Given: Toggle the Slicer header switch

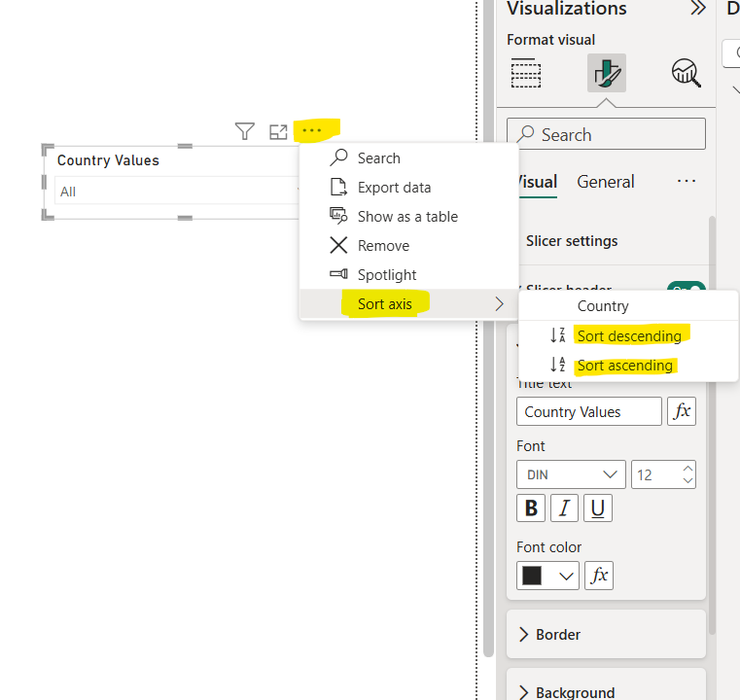Looking at the screenshot, I should click(x=687, y=290).
